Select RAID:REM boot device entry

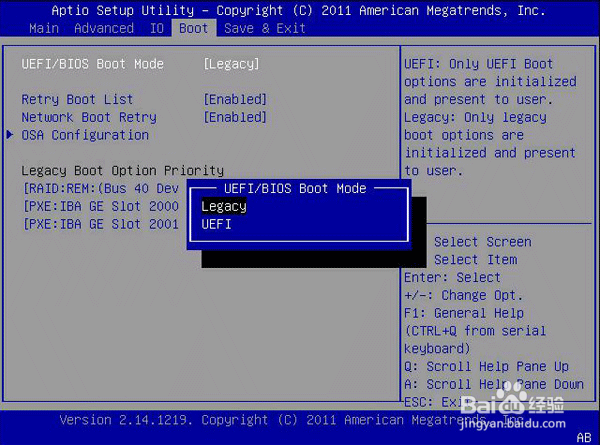point(101,189)
